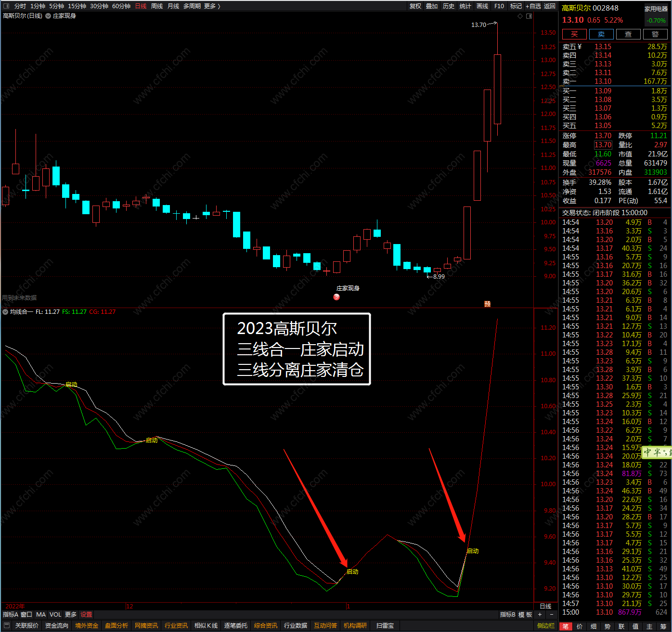
Task: Select the MA indicator
Action: point(41,615)
